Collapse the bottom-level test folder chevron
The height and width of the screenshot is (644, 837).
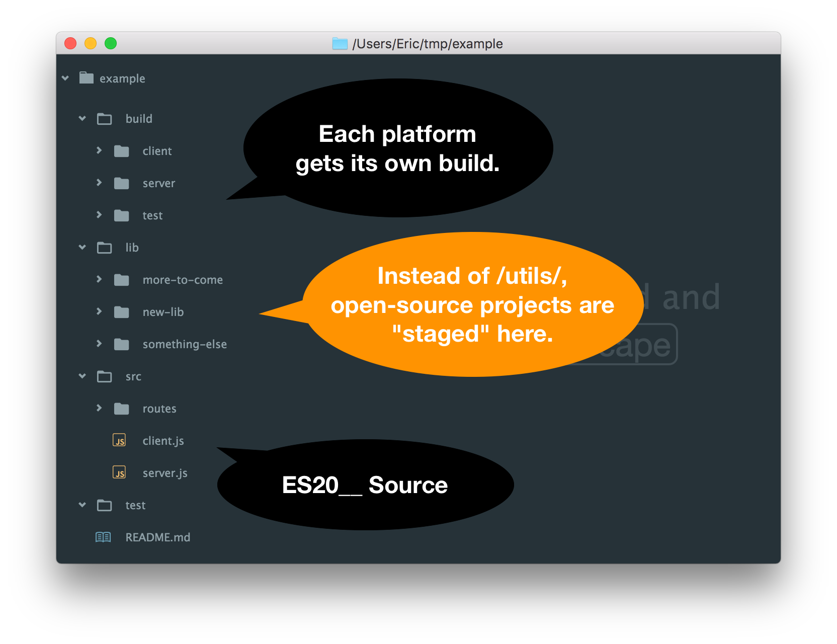pos(82,505)
